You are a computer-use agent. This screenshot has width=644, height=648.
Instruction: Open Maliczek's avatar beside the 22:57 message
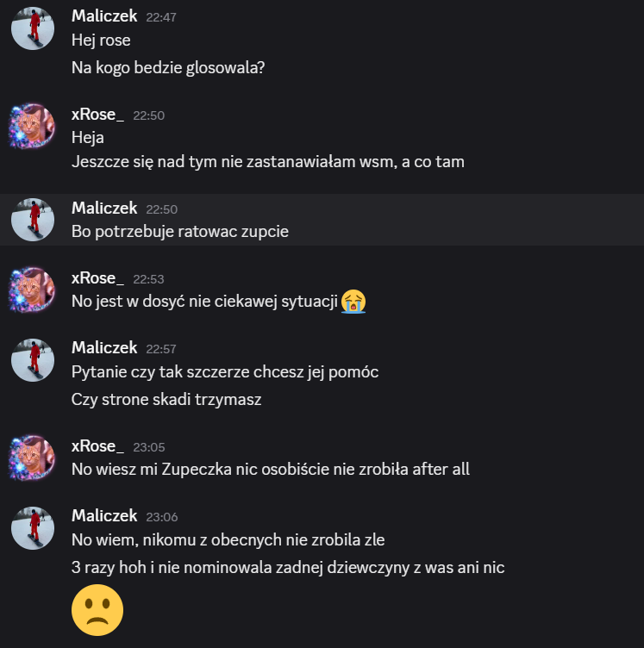coord(33,359)
